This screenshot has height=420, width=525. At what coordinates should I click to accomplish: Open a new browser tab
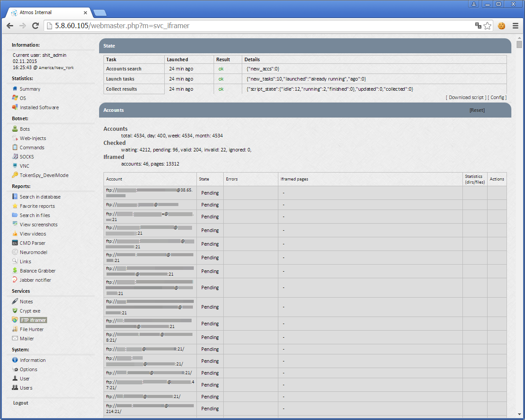point(100,13)
